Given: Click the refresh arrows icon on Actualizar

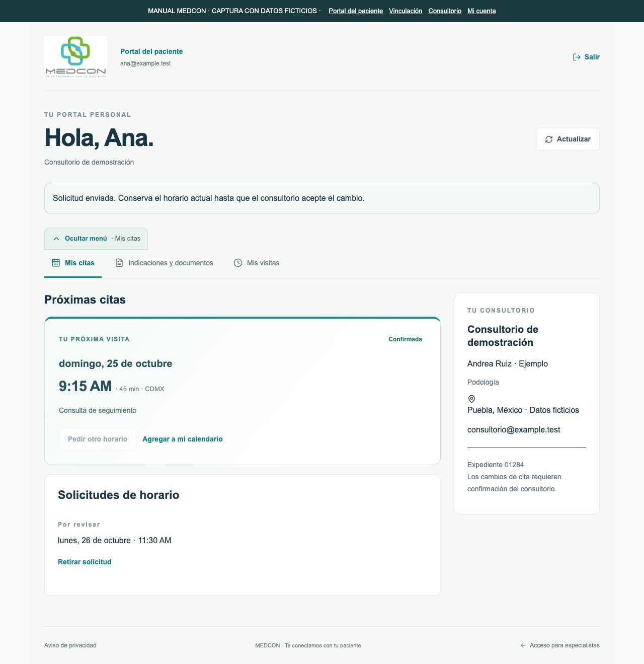Looking at the screenshot, I should coord(549,139).
